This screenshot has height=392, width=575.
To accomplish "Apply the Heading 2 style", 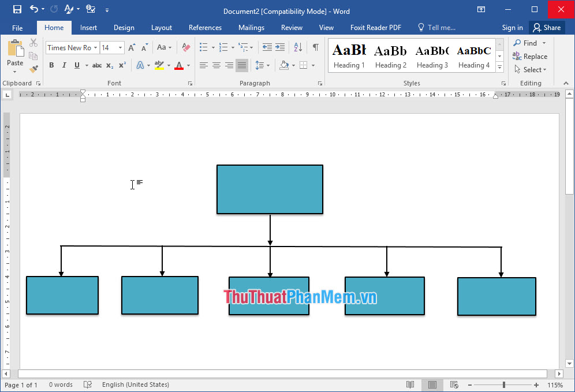I will pos(390,55).
